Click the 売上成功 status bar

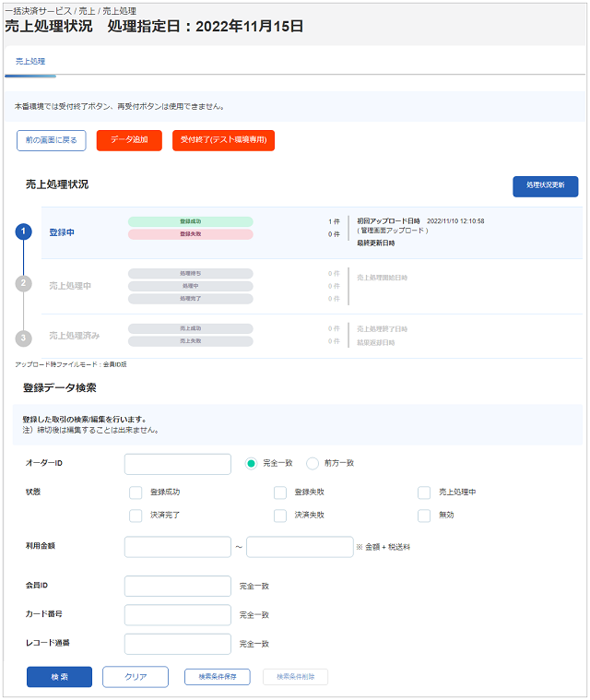pos(191,328)
